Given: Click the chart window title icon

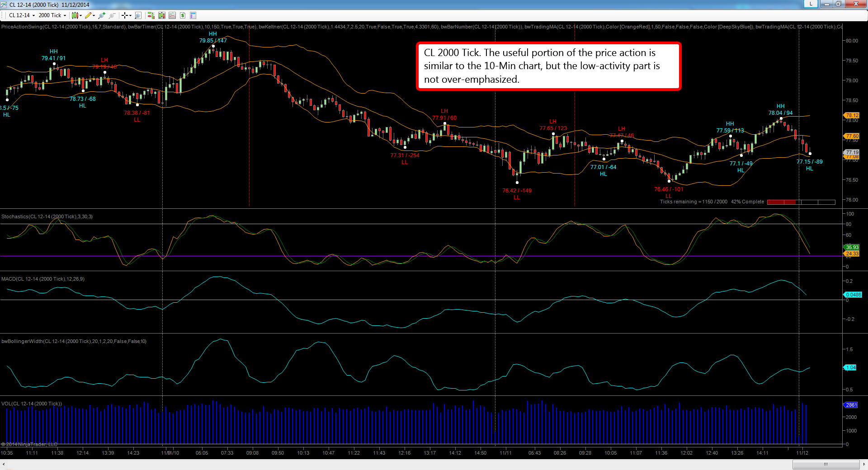Looking at the screenshot, I should [4, 5].
